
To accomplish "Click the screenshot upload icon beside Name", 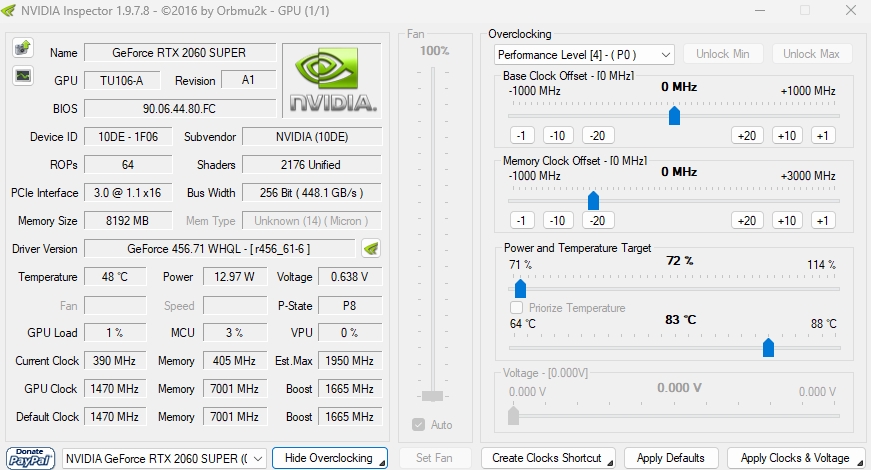I will 23,48.
